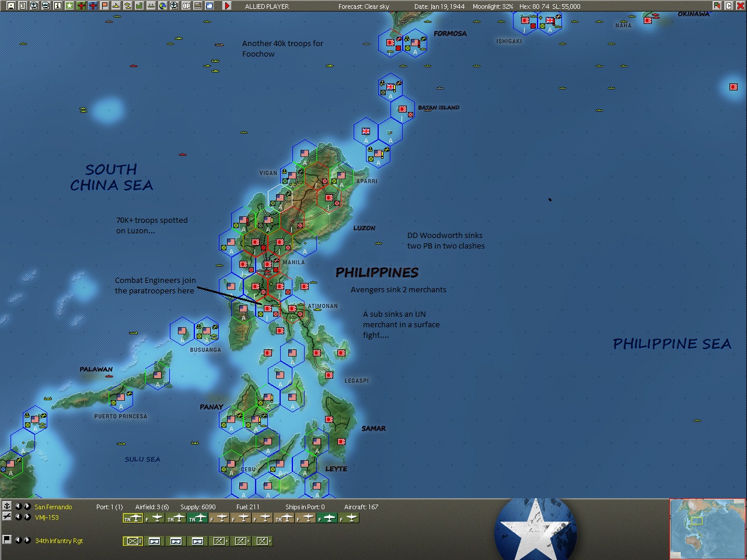Click the PUERTO PRINCESA label on map
747x560 pixels.
point(121,416)
